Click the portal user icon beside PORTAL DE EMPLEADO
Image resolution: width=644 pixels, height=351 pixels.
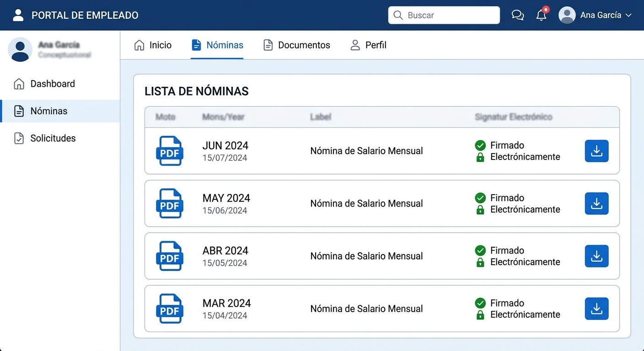tap(18, 15)
